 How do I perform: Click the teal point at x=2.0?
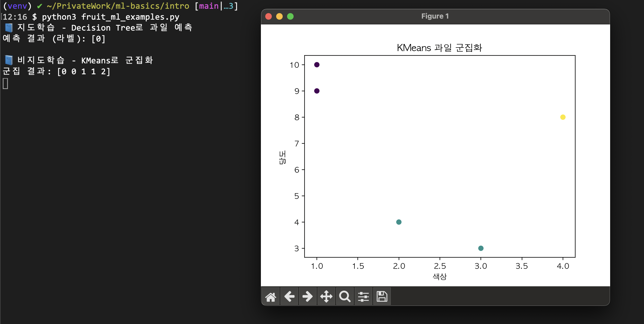(399, 222)
